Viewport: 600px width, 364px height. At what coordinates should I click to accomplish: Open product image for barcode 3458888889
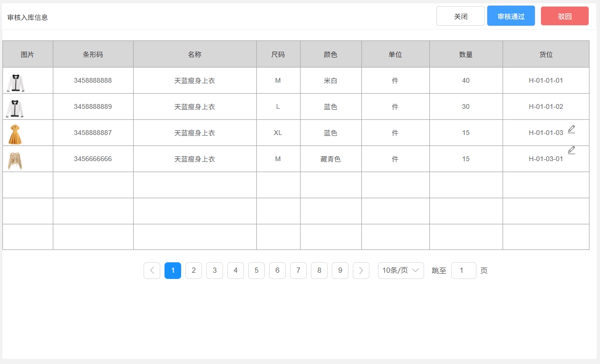tap(15, 108)
